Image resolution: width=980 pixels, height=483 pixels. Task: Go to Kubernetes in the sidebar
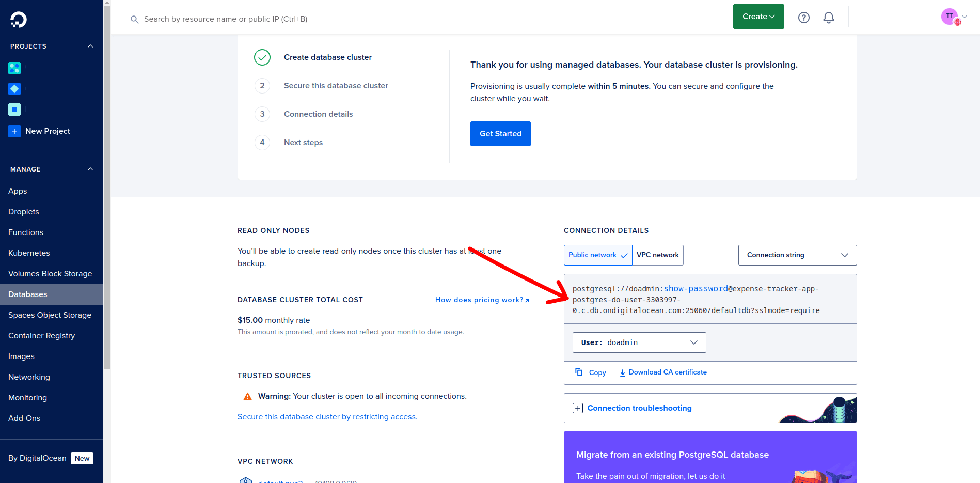pos(29,253)
